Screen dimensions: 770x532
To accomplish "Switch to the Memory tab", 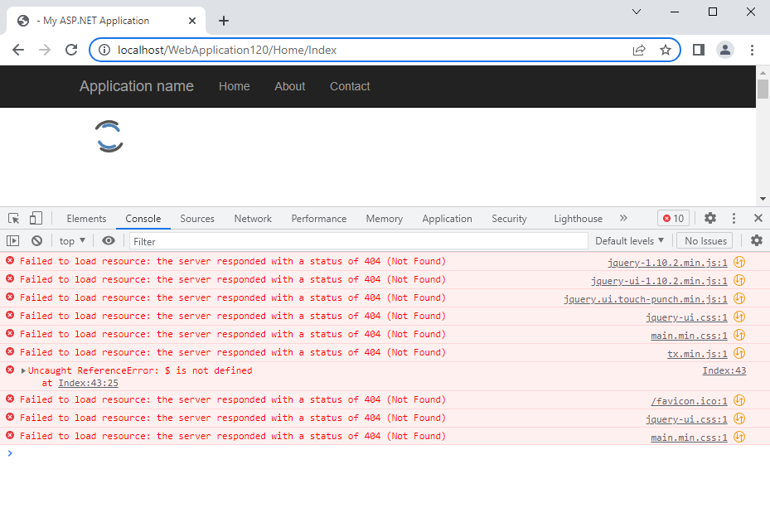I will pos(384,219).
